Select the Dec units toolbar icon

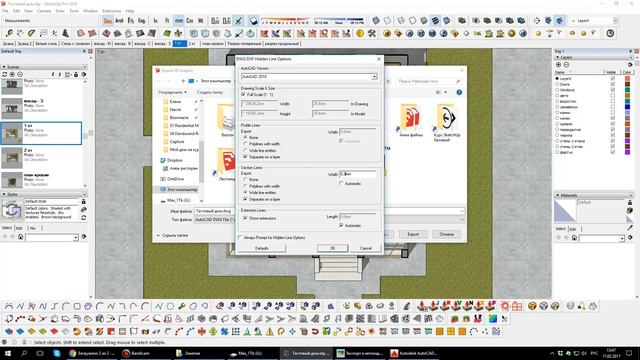(108, 20)
